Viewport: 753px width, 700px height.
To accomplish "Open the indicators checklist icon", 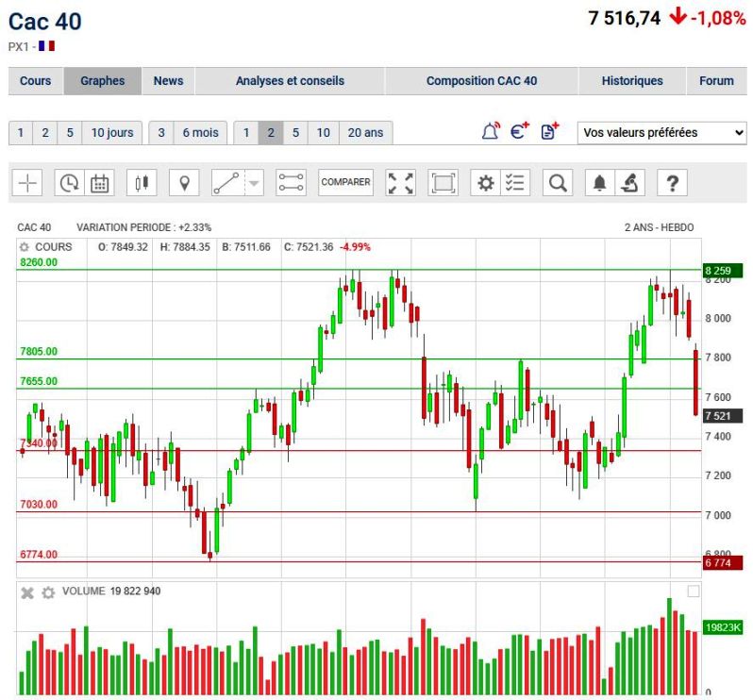I will [x=515, y=183].
